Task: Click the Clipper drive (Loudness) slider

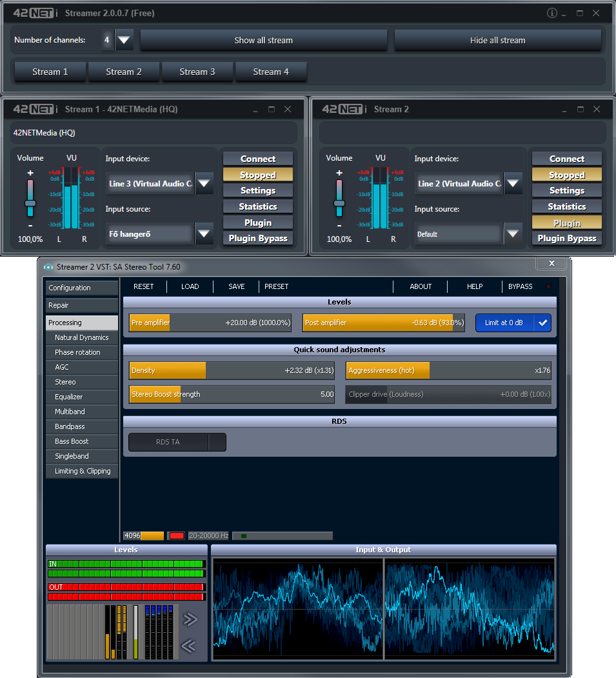Action: [449, 394]
